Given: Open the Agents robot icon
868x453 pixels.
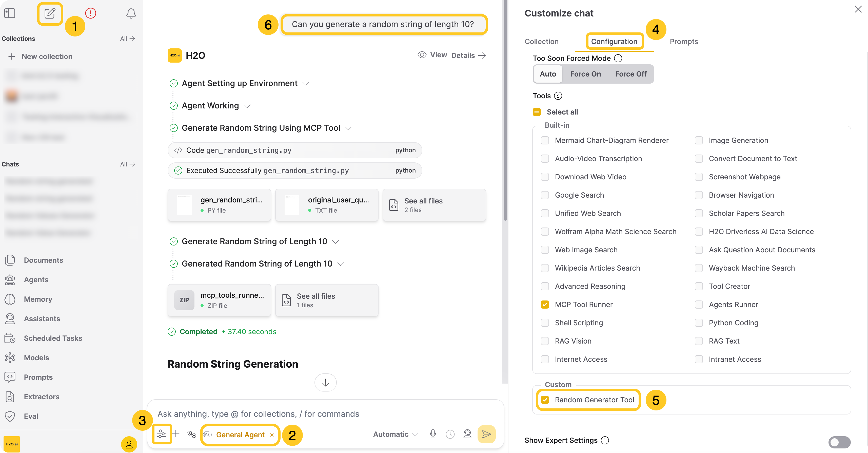Looking at the screenshot, I should pos(10,279).
